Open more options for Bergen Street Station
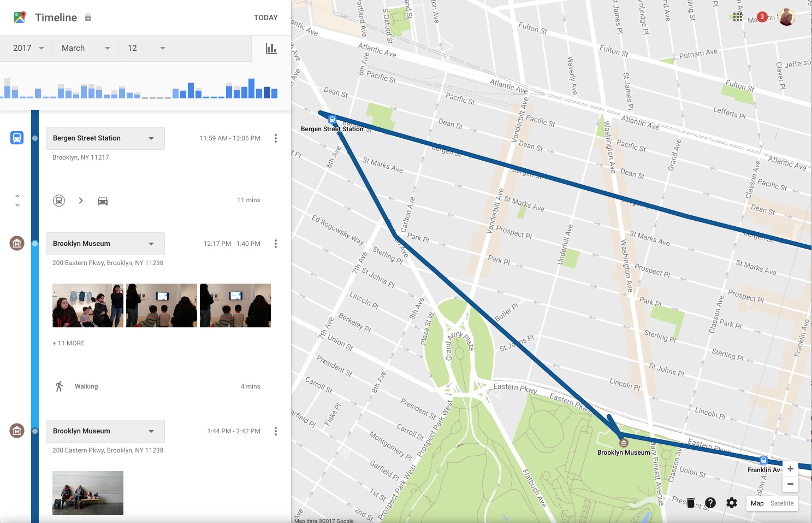This screenshot has height=523, width=812. click(x=276, y=138)
